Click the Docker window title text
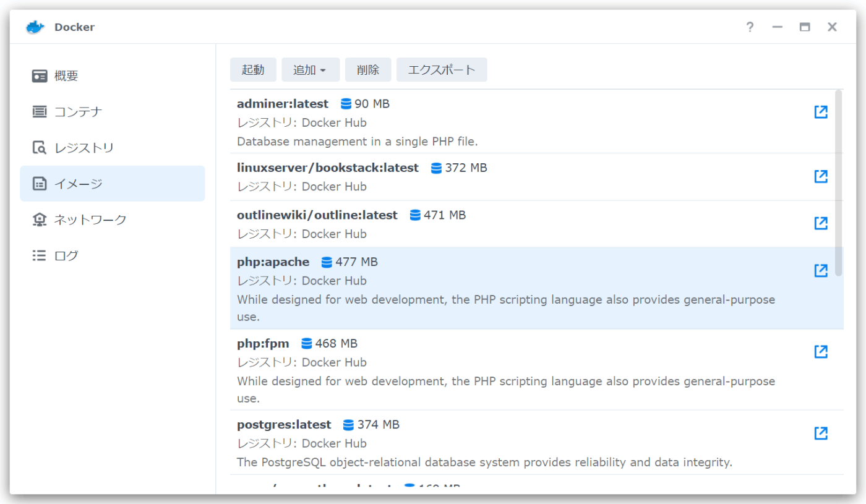 pos(74,27)
